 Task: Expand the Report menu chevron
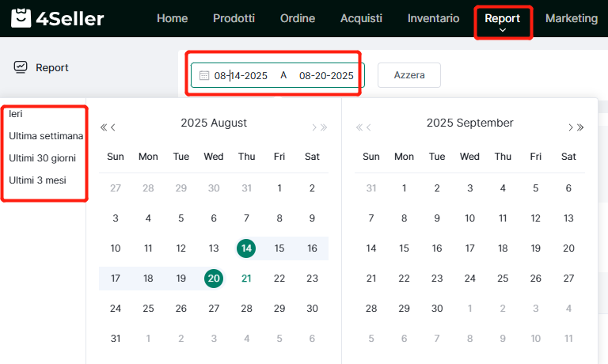tap(503, 31)
